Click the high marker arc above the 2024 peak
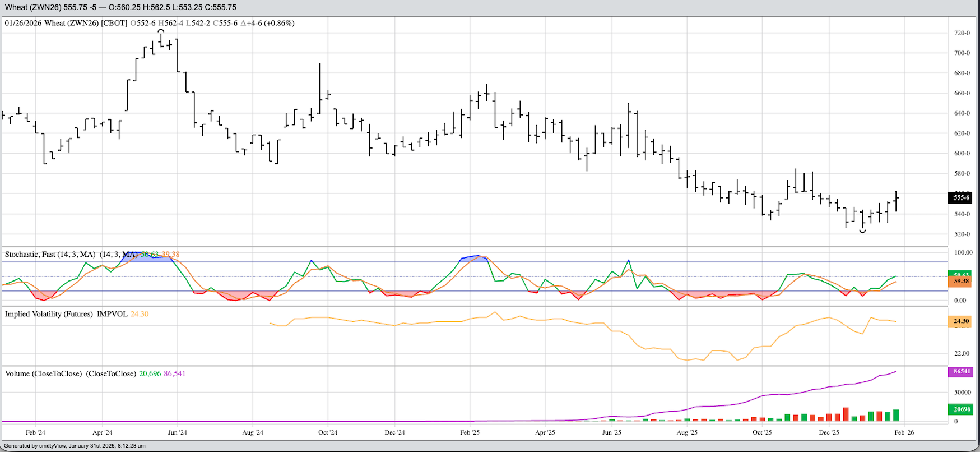 point(161,31)
